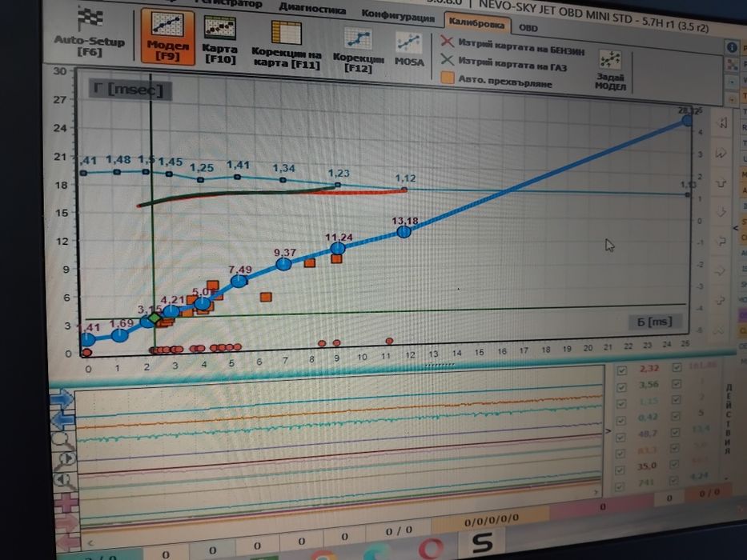Open the MOSA tool
This screenshot has height=560, width=747.
(x=409, y=50)
